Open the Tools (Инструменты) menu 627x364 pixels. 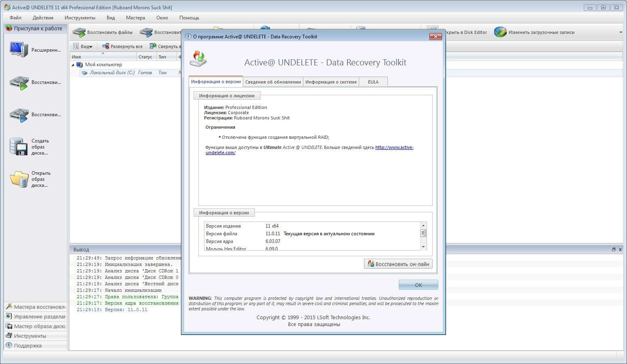click(x=80, y=18)
